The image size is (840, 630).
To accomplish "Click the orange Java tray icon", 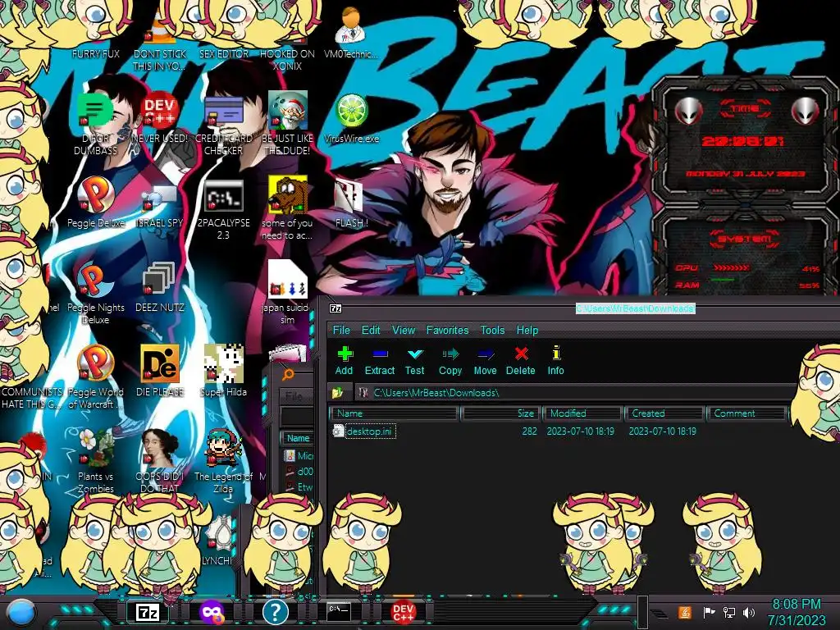I will 685,612.
